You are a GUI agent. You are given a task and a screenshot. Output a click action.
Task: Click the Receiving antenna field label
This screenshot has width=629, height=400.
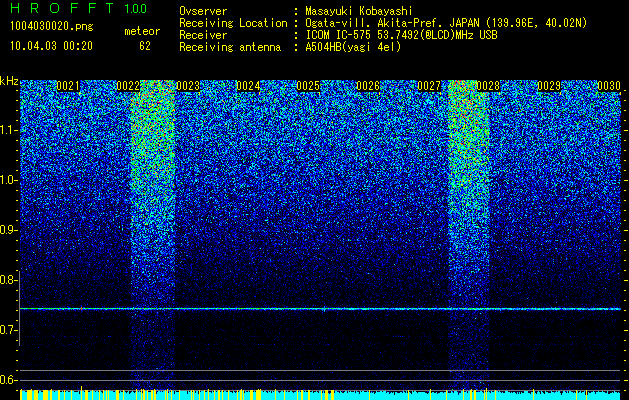click(x=230, y=47)
